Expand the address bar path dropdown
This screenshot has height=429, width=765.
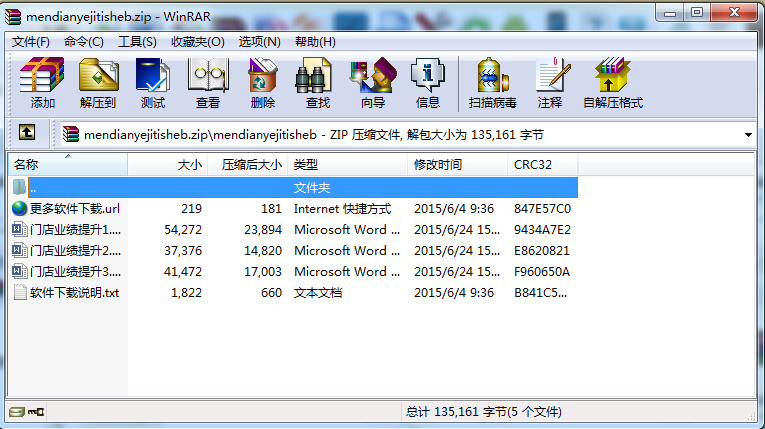[748, 135]
